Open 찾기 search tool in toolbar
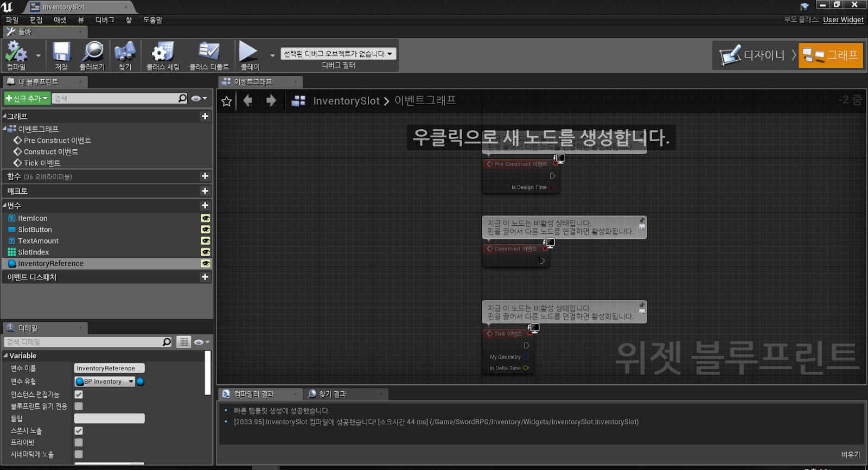 (x=125, y=55)
